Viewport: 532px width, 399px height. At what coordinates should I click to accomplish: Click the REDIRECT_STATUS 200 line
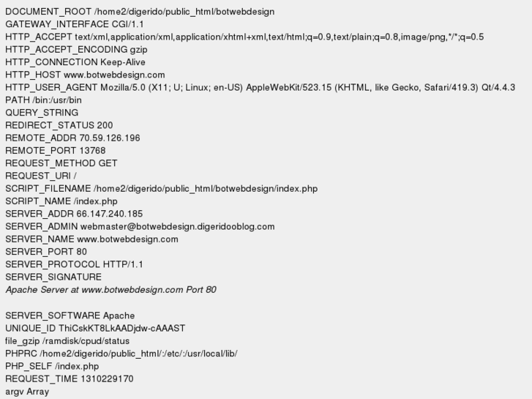click(59, 125)
